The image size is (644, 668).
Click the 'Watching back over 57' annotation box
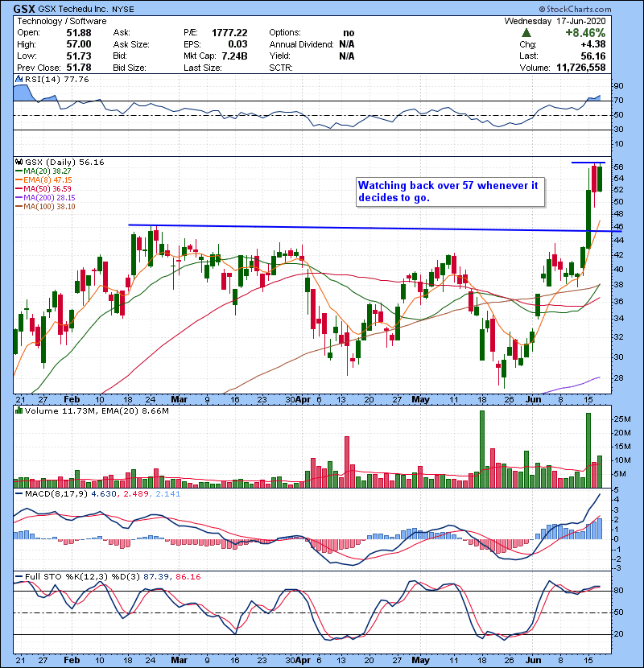pos(451,192)
